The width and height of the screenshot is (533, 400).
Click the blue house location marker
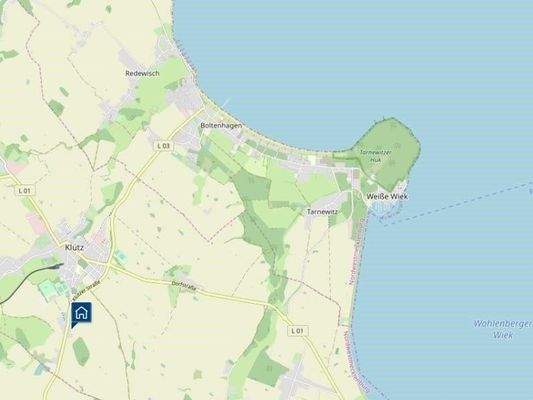tap(81, 313)
